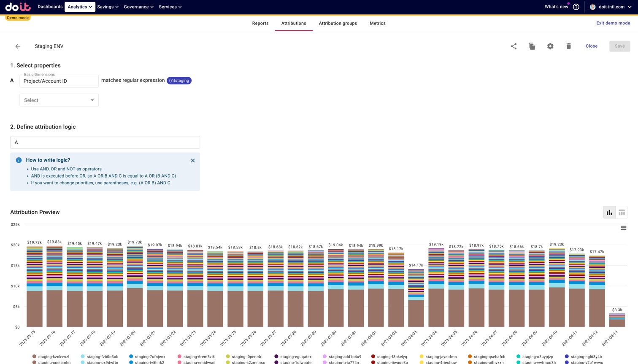Click the duplicate attribution copy icon
This screenshot has height=364, width=638.
[532, 46]
